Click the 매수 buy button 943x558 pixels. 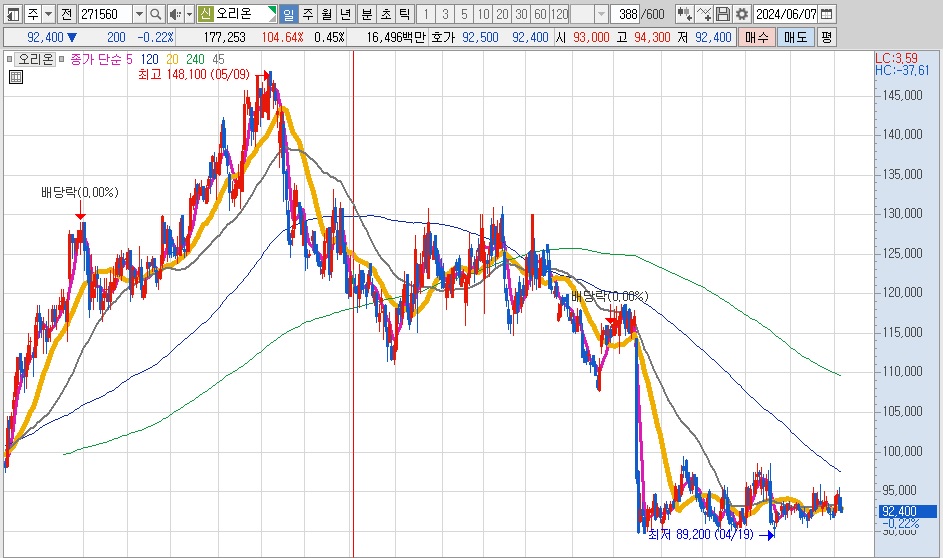757,37
